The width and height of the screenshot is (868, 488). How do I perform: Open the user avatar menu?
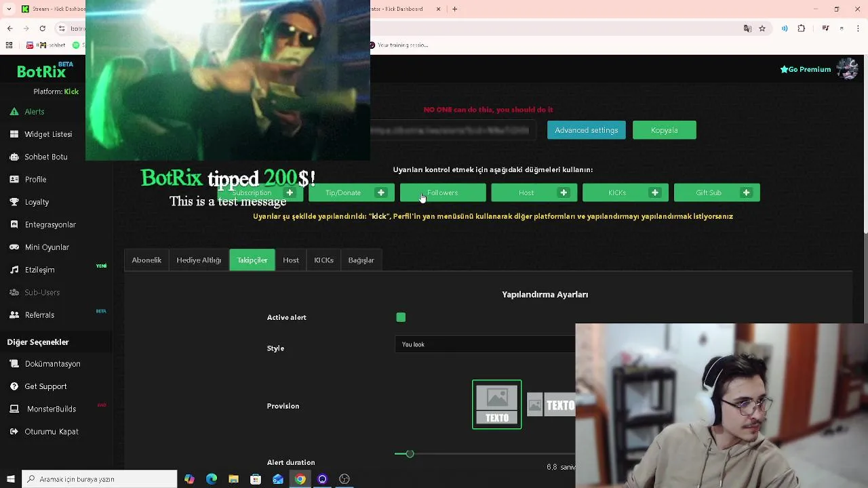pos(847,69)
